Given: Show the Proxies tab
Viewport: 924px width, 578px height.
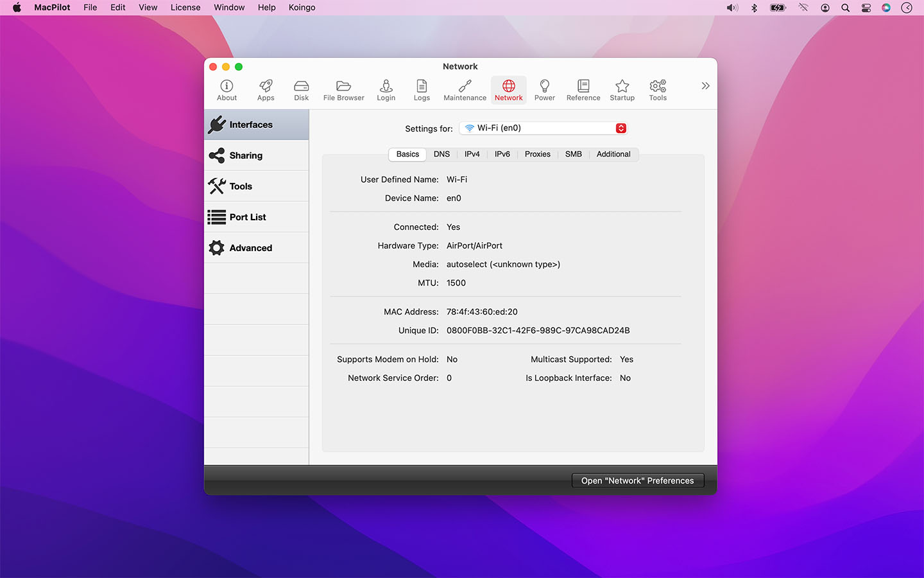Looking at the screenshot, I should pyautogui.click(x=537, y=154).
